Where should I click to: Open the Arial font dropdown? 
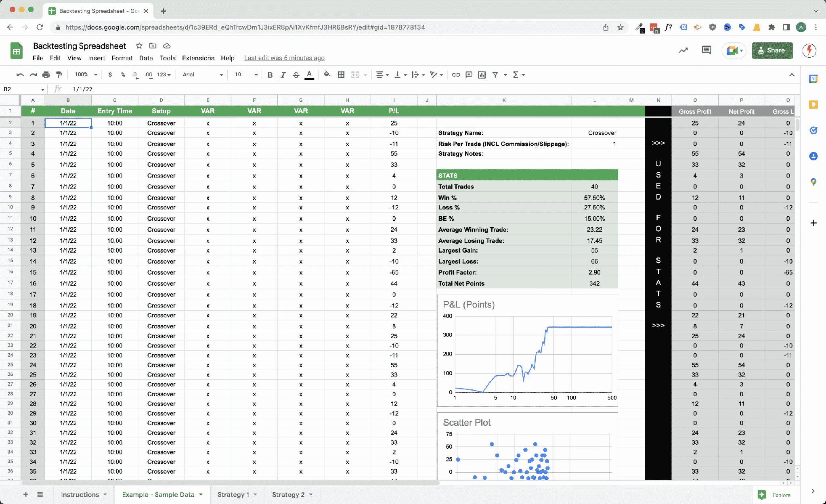(202, 75)
